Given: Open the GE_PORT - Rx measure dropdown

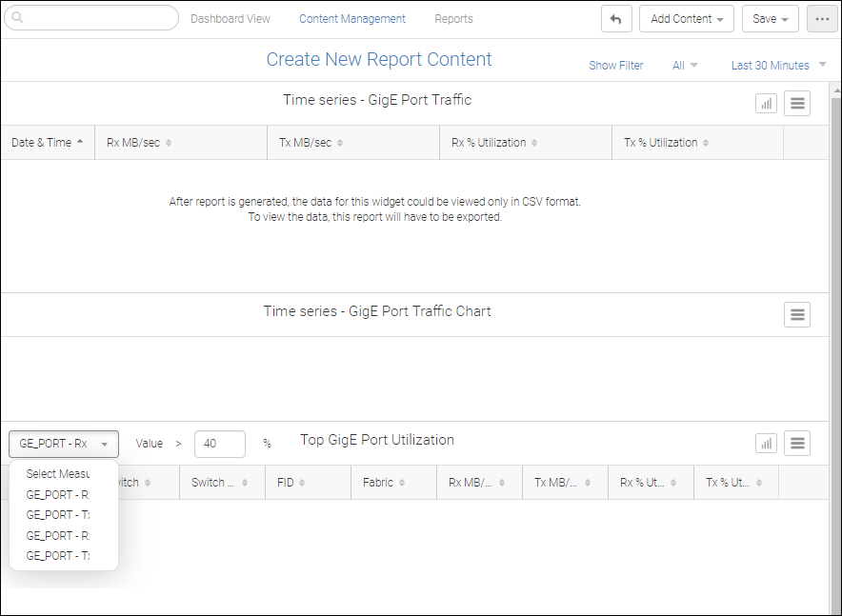Looking at the screenshot, I should click(x=64, y=444).
